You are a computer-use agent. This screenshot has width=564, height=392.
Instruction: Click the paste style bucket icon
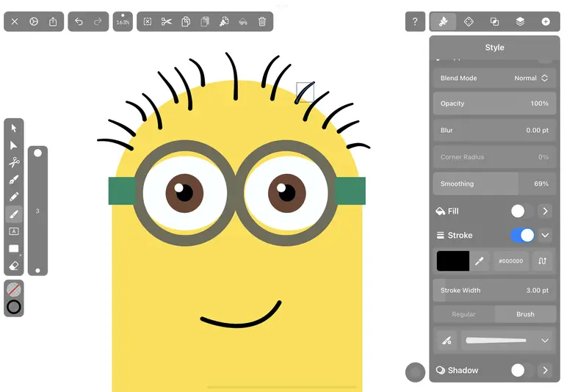point(243,21)
